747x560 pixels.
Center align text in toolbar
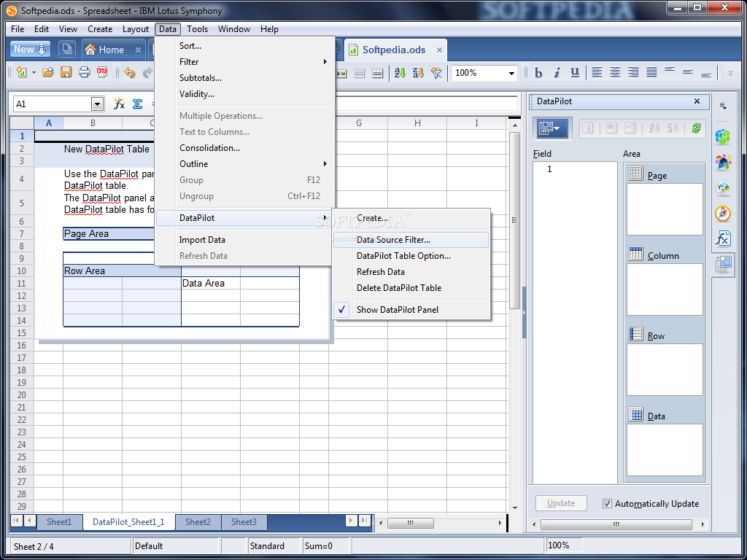click(614, 72)
